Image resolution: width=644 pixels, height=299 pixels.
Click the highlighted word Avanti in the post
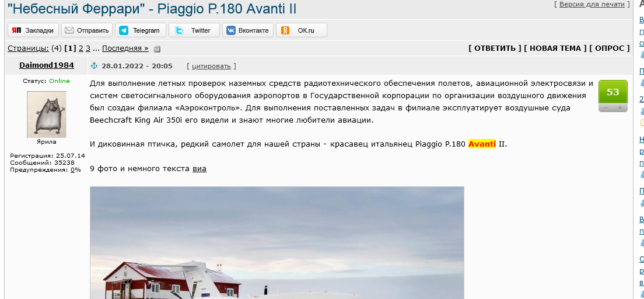coord(482,144)
